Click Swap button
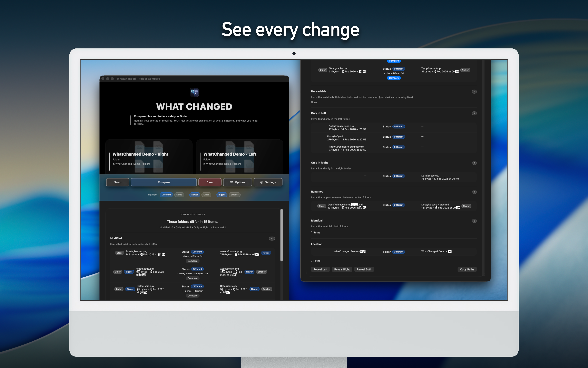Screen dimensions: 588x368 click(x=118, y=182)
